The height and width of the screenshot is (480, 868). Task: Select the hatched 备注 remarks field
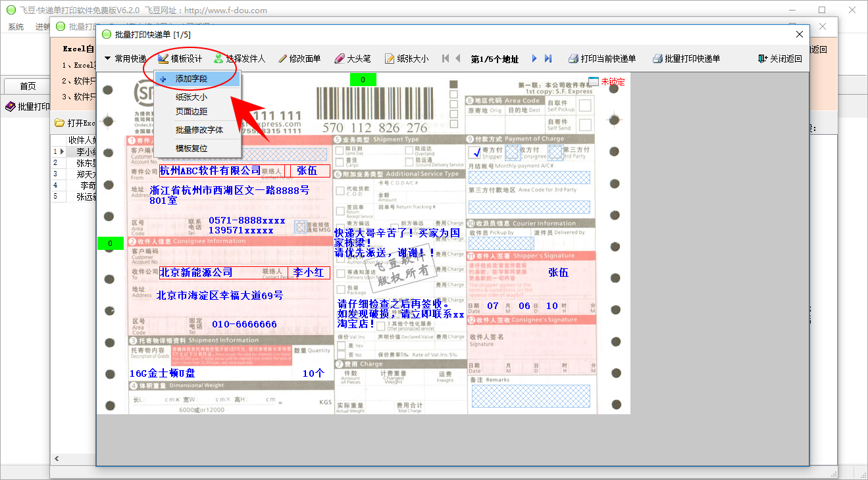530,396
